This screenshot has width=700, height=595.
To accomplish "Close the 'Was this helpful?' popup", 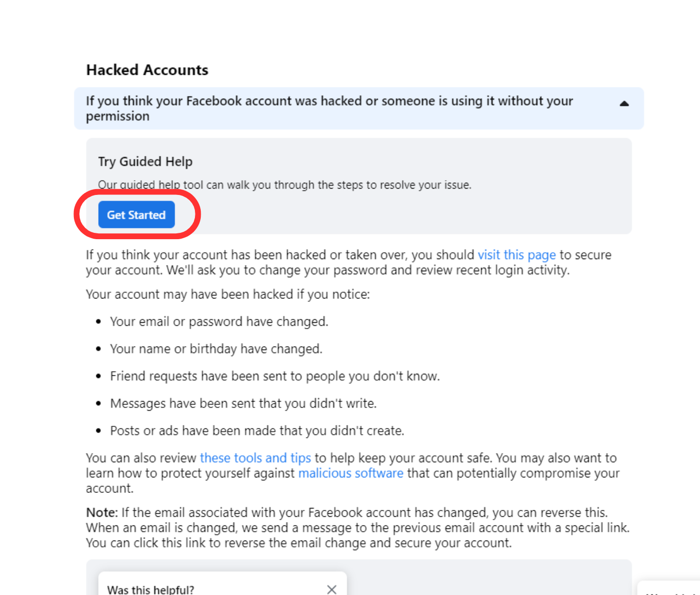I will [x=332, y=589].
